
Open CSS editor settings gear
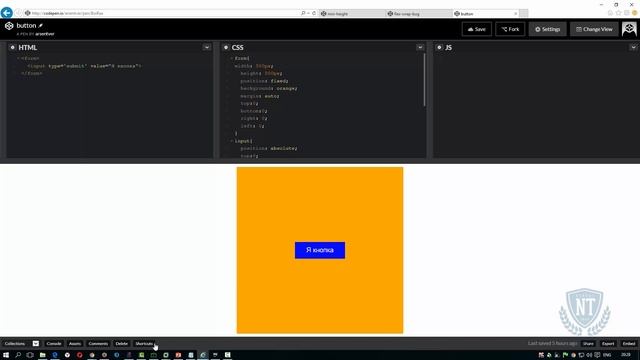[226, 47]
